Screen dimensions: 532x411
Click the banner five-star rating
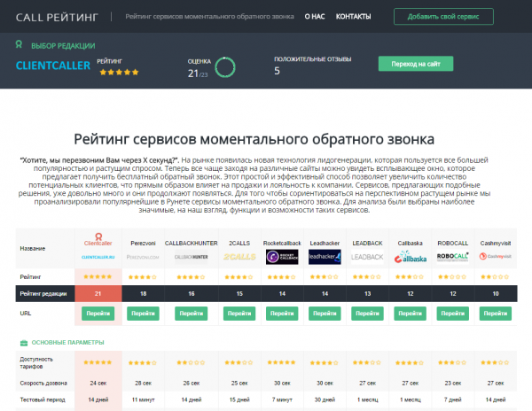[x=119, y=72]
